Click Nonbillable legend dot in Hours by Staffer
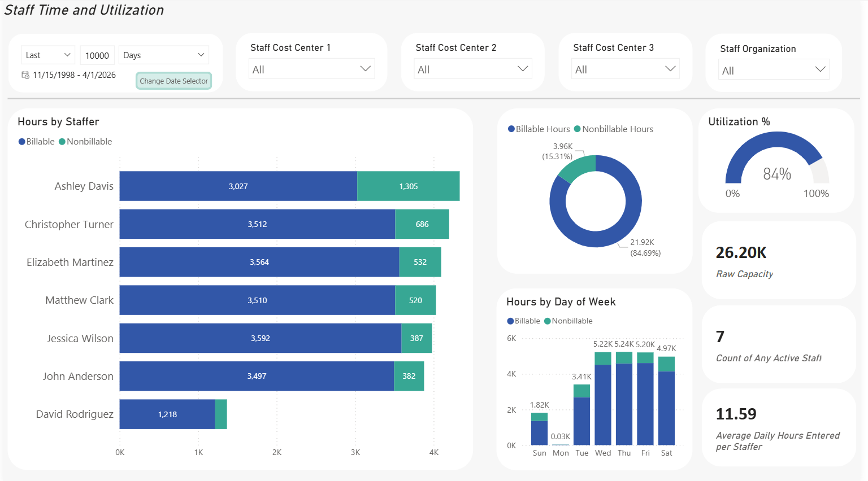868x481 pixels. 62,142
